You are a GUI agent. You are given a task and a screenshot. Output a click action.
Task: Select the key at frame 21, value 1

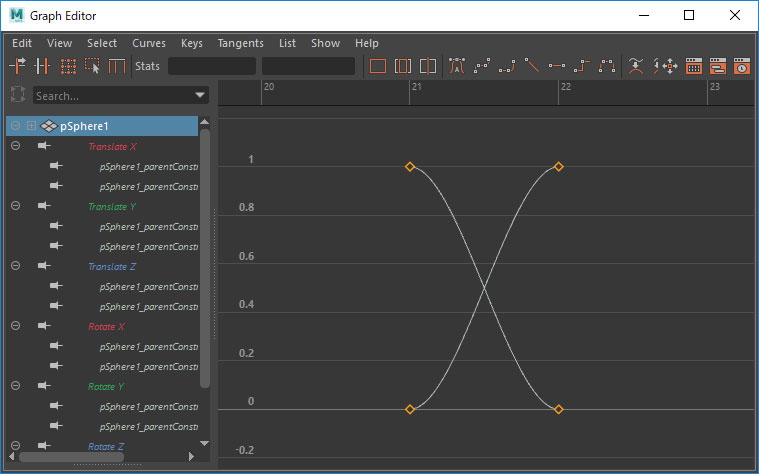(x=410, y=167)
